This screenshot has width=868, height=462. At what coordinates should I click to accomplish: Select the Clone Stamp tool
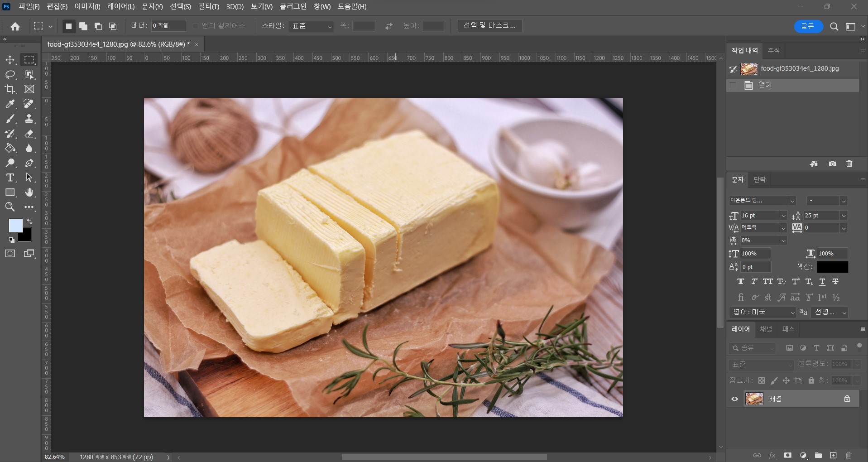(x=29, y=119)
